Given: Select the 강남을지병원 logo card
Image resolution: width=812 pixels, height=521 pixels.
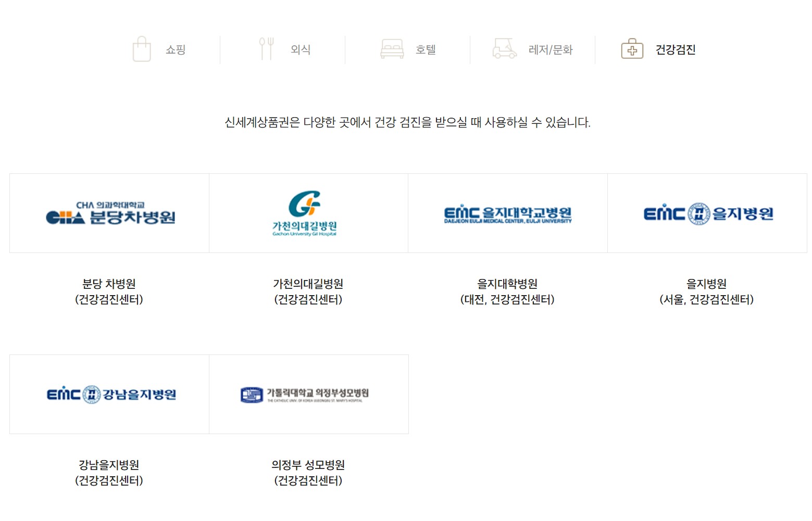Looking at the screenshot, I should (x=109, y=395).
